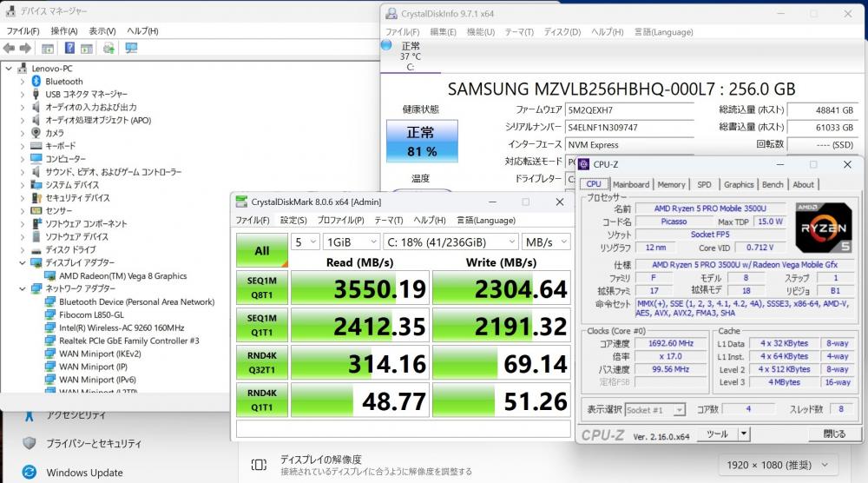Expand the センサー category
Image resolution: width=868 pixels, height=483 pixels.
click(x=23, y=211)
